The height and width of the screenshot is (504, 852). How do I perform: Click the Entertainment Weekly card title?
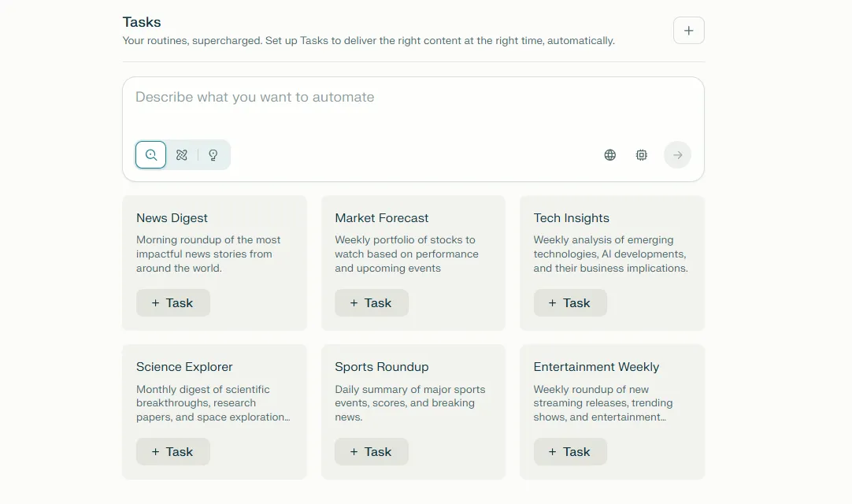(596, 367)
